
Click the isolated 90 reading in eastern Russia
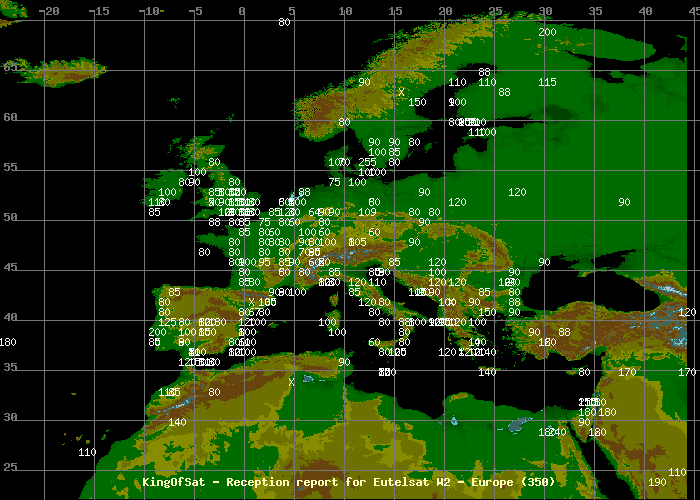[624, 202]
